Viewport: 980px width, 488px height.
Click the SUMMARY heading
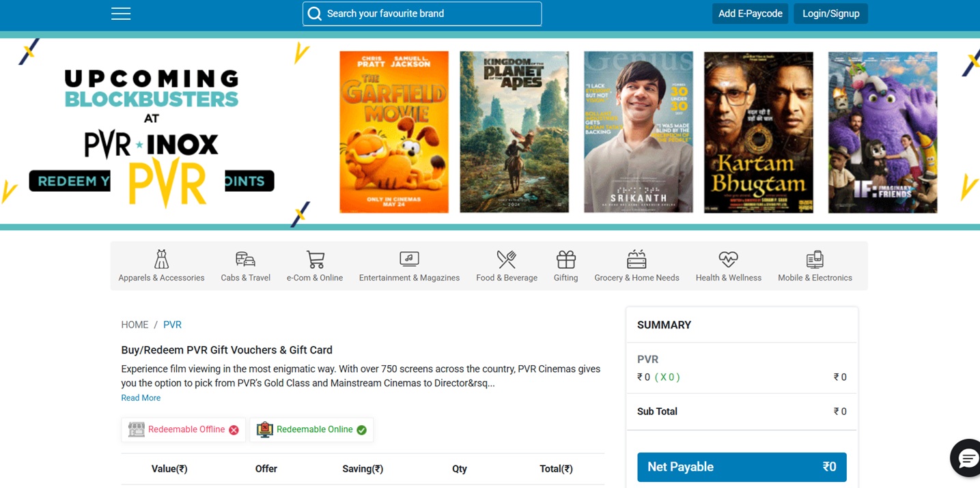tap(664, 325)
